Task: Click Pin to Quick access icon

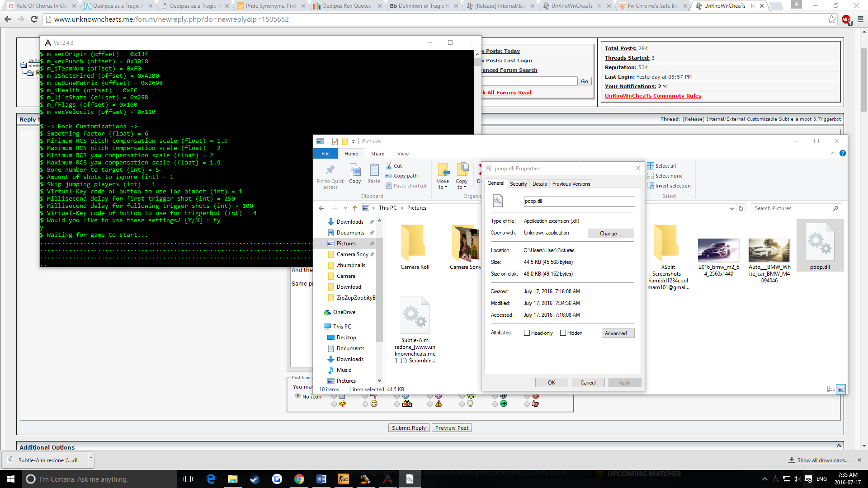Action: pyautogui.click(x=330, y=170)
